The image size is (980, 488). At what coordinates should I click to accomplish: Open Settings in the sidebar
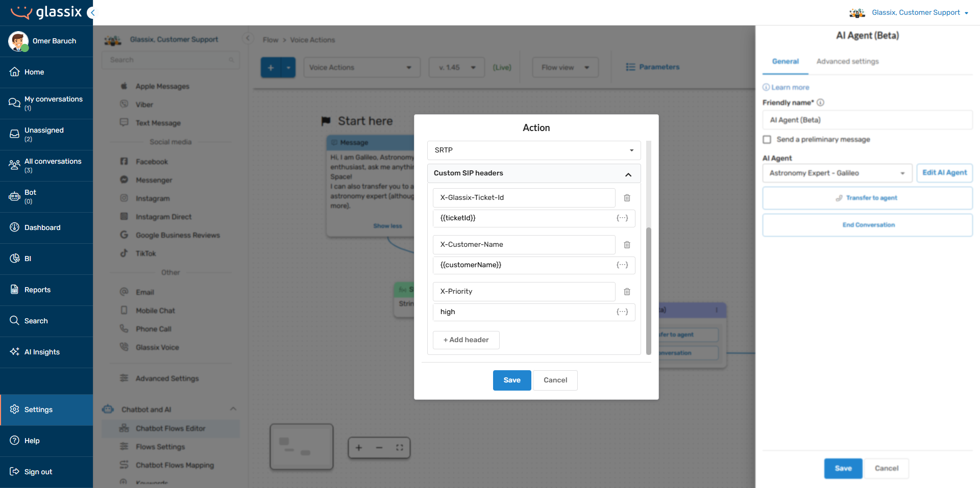[46, 409]
